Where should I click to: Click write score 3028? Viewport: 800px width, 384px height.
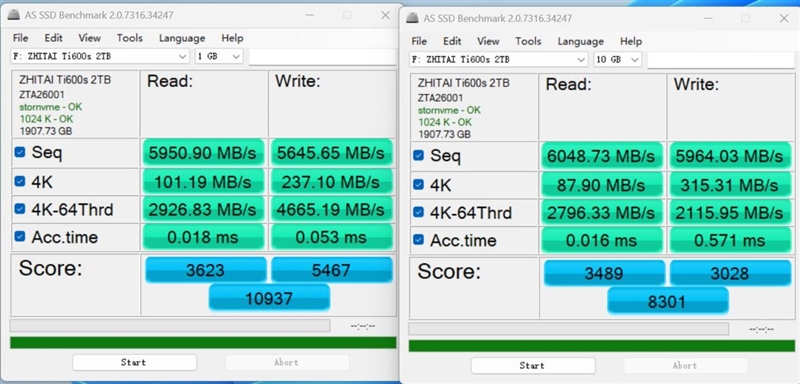click(x=730, y=273)
